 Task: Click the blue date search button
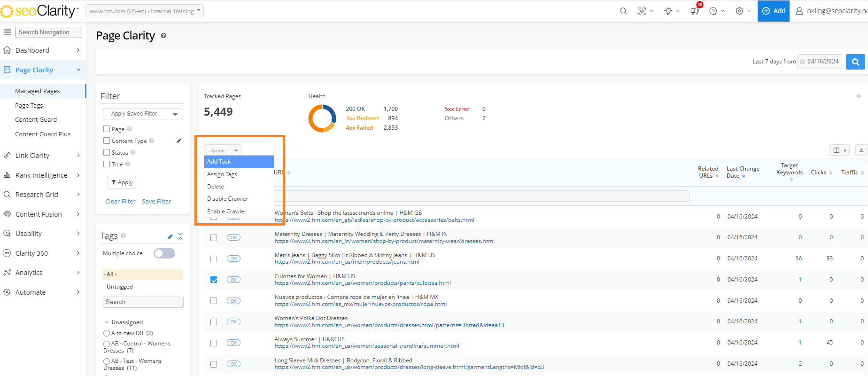(x=855, y=62)
